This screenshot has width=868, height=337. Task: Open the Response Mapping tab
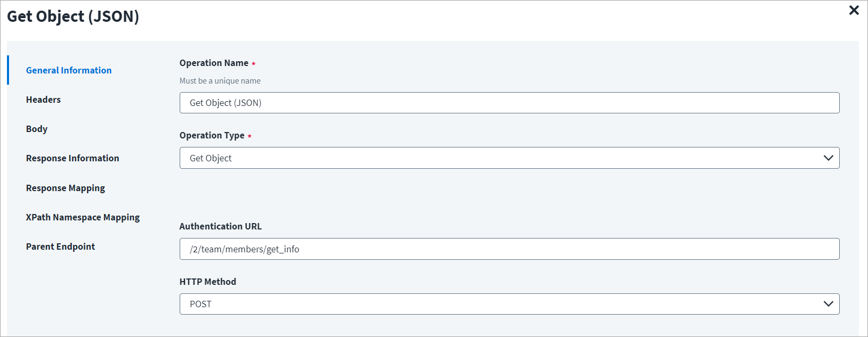coord(66,188)
